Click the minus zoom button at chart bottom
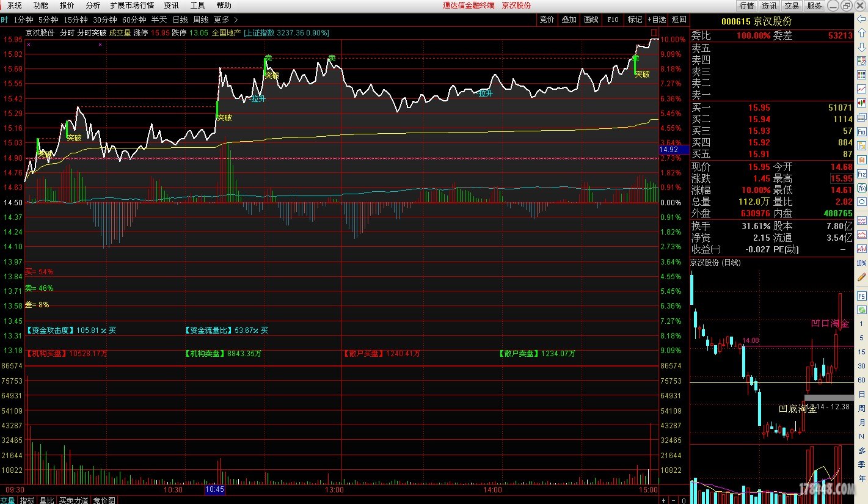The image size is (868, 504). tap(674, 500)
